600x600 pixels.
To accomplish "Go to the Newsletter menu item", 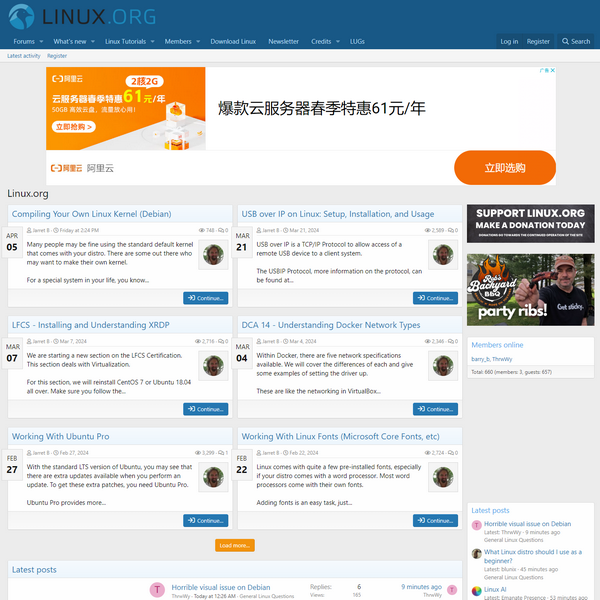I will tap(283, 42).
